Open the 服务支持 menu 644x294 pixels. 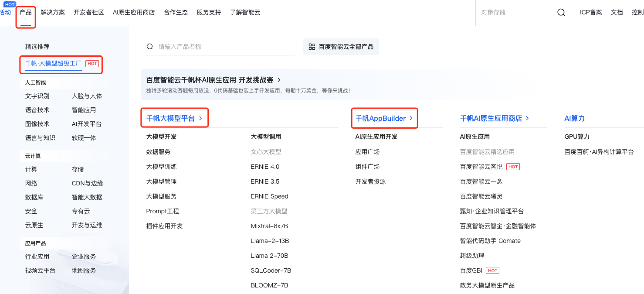point(209,12)
